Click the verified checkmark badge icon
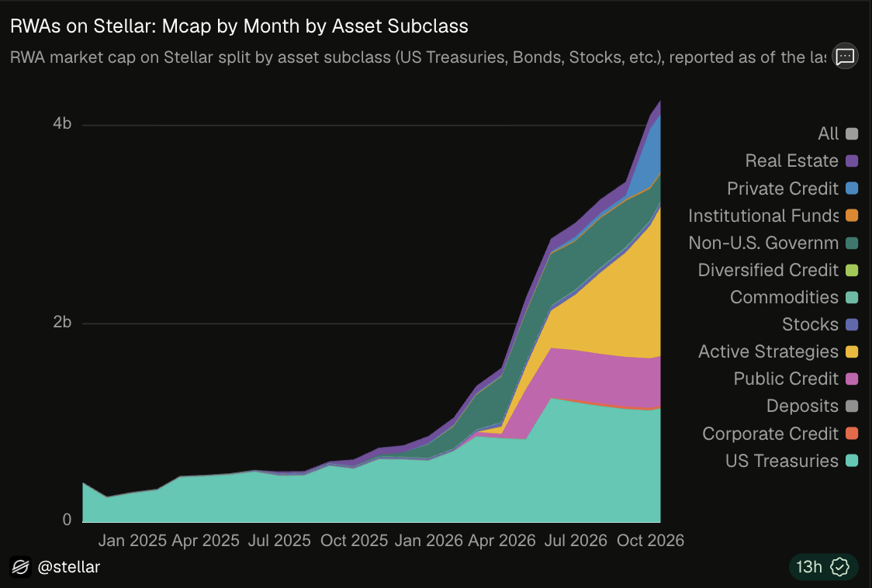The image size is (872, 588). (839, 567)
